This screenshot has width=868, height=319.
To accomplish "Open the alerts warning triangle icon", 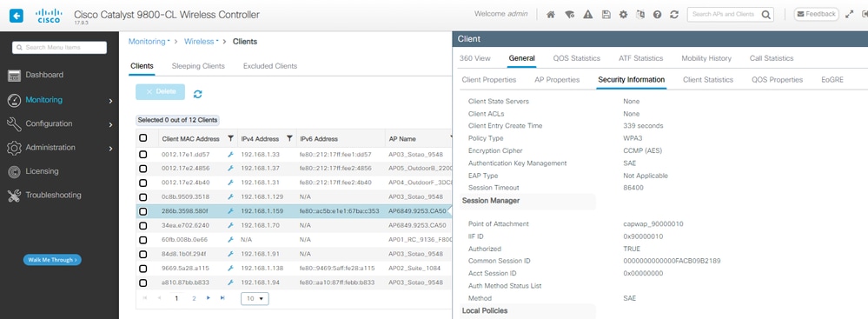I will click(x=588, y=15).
